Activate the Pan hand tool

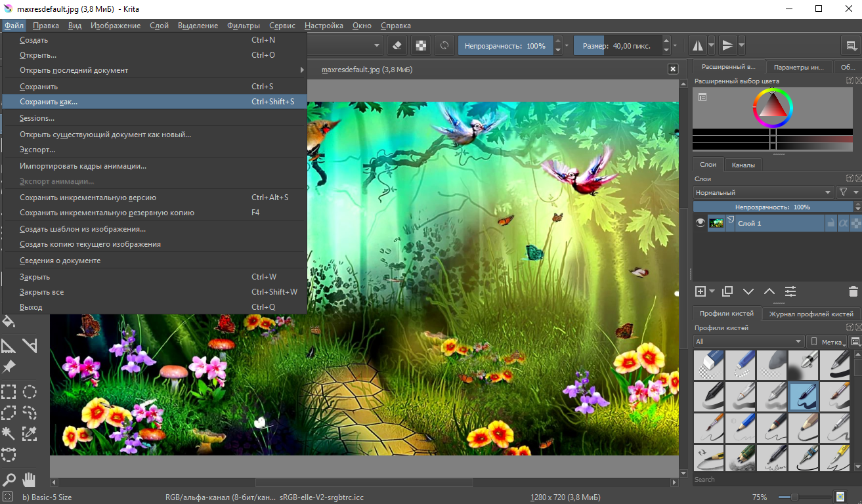[x=30, y=480]
